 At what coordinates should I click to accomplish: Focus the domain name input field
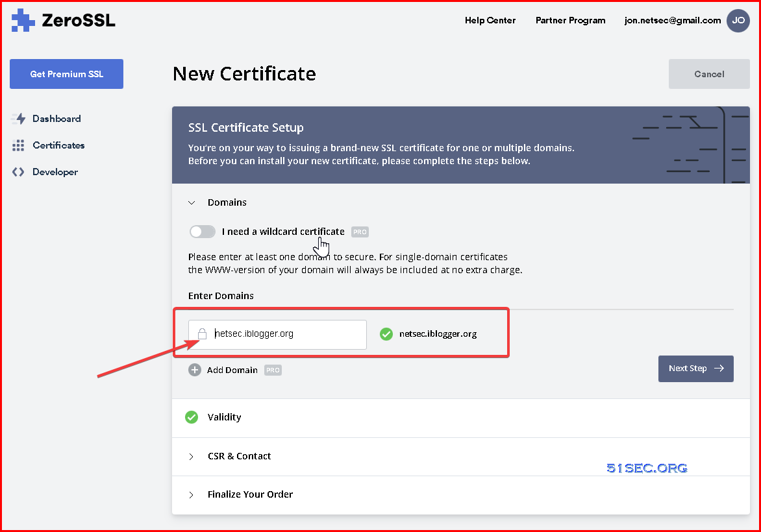(x=277, y=334)
